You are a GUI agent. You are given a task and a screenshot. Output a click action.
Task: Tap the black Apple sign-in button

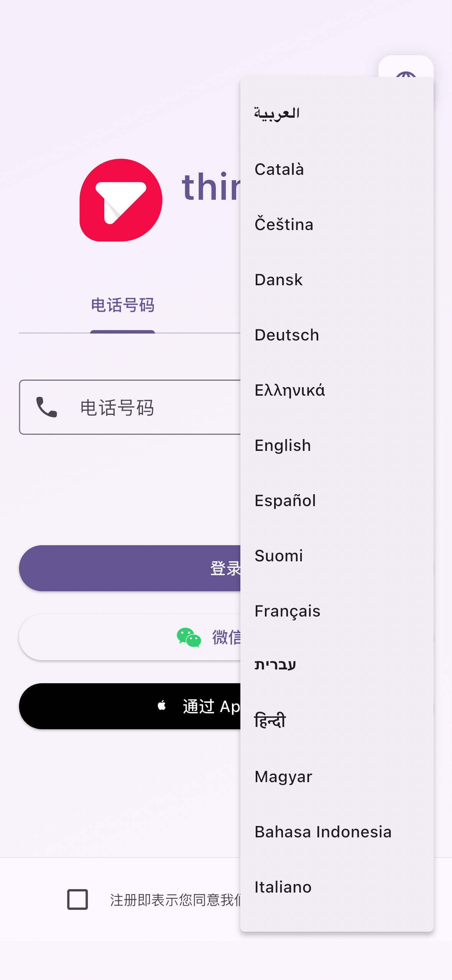click(x=130, y=706)
